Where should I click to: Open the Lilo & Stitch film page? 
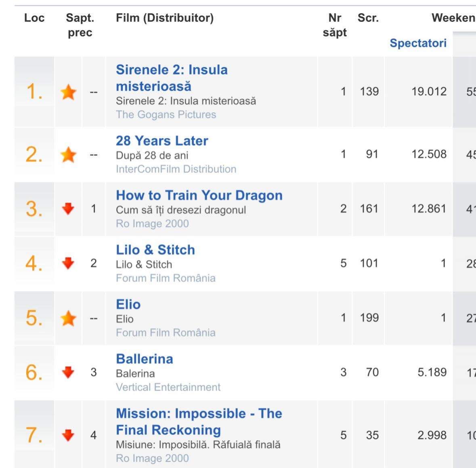coord(155,250)
